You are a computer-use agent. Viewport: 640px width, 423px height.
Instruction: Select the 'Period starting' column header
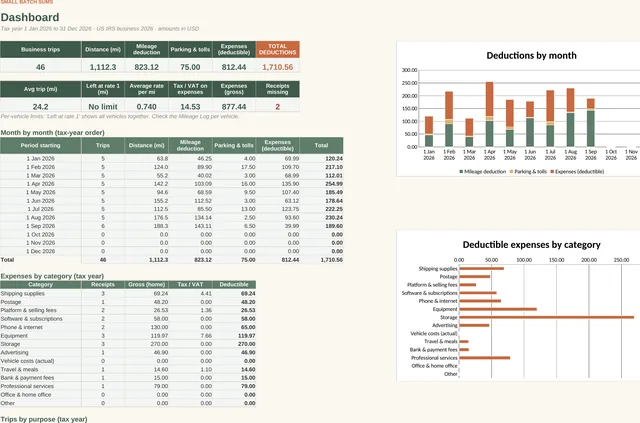click(x=40, y=145)
